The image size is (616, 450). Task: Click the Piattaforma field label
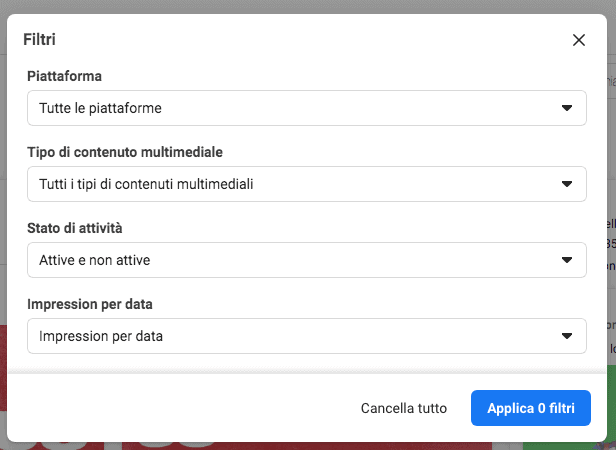(x=64, y=76)
